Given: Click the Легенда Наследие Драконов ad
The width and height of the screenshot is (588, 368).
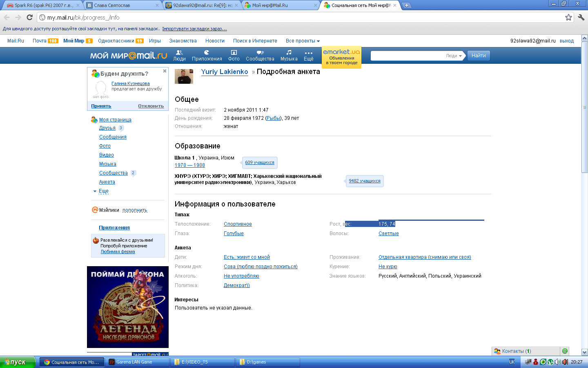Looking at the screenshot, I should point(128,307).
